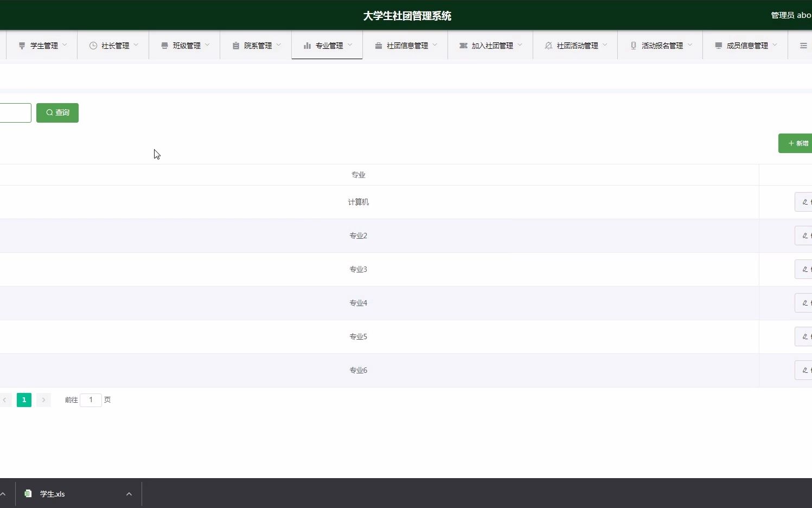Click the 学生.xls file icon in downloads bar
The width and height of the screenshot is (812, 508).
28,493
